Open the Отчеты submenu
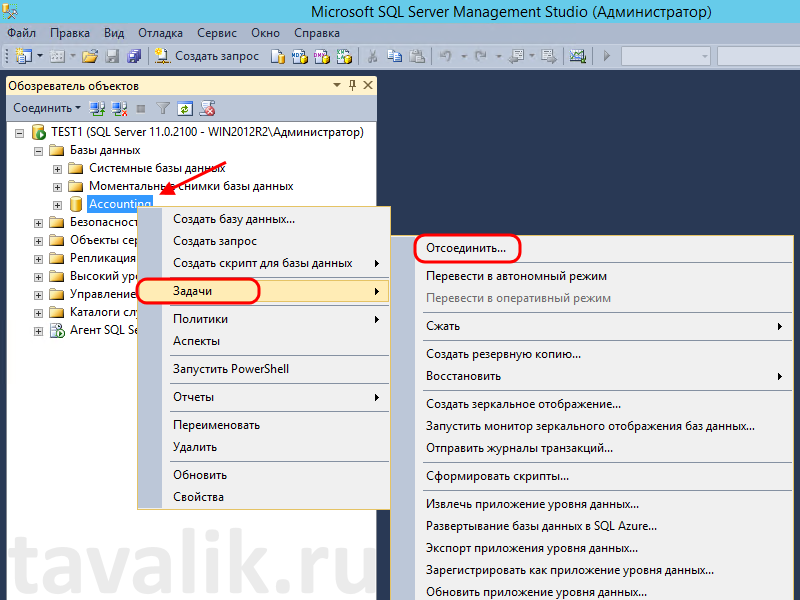The height and width of the screenshot is (600, 800). 264,397
